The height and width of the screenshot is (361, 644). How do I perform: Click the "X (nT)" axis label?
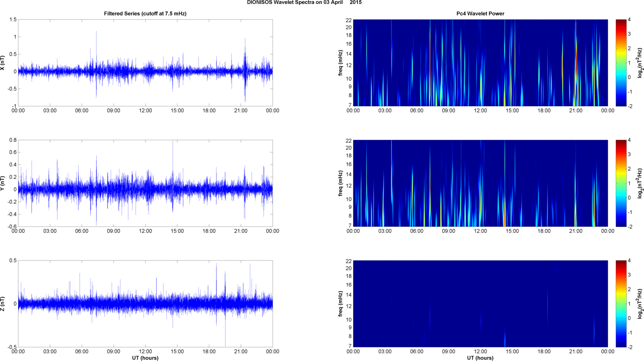[x=3, y=63]
